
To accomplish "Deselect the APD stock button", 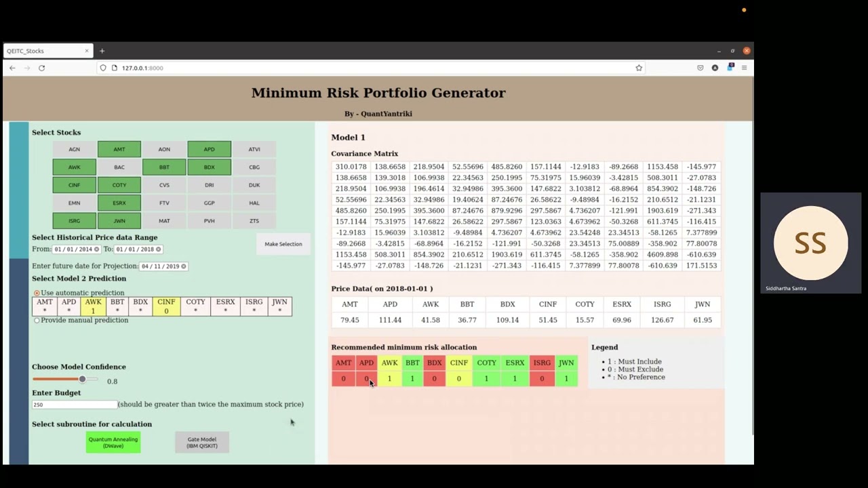I will click(209, 149).
